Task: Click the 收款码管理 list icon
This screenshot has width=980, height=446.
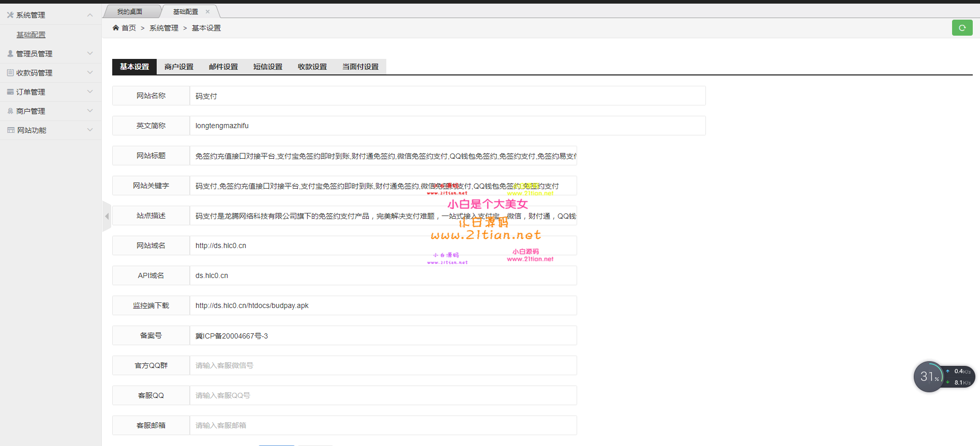Action: click(10, 73)
